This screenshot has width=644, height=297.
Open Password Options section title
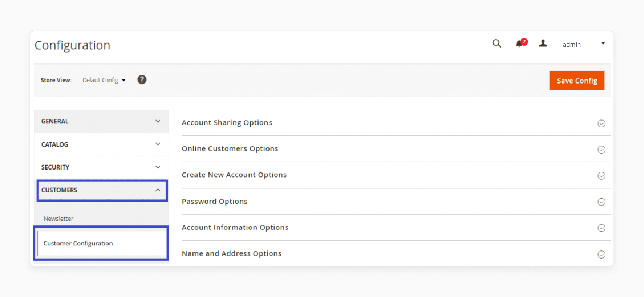click(x=215, y=201)
